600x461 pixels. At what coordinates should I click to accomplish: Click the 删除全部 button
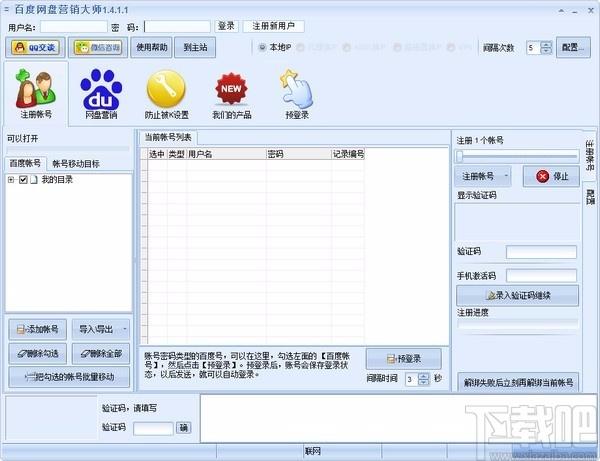coord(101,353)
